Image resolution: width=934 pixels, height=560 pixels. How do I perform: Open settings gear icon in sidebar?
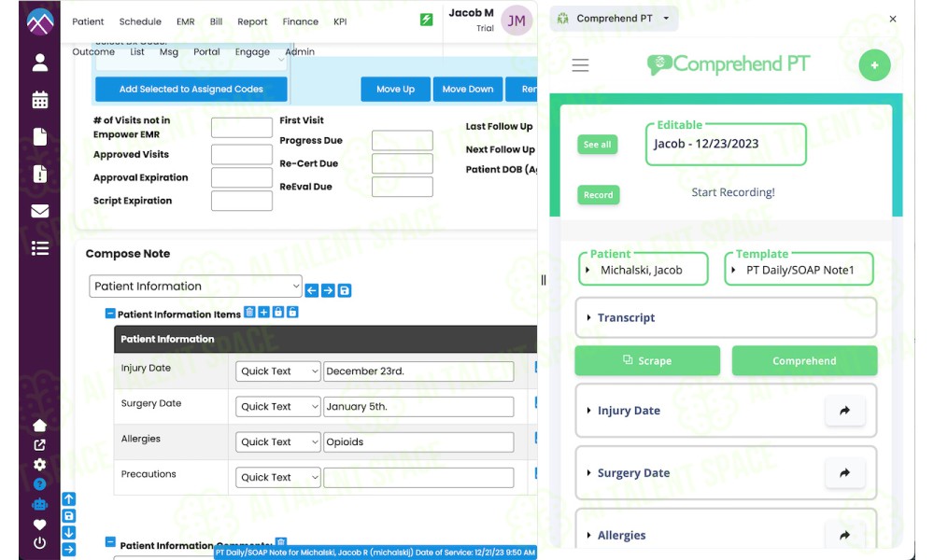39,465
